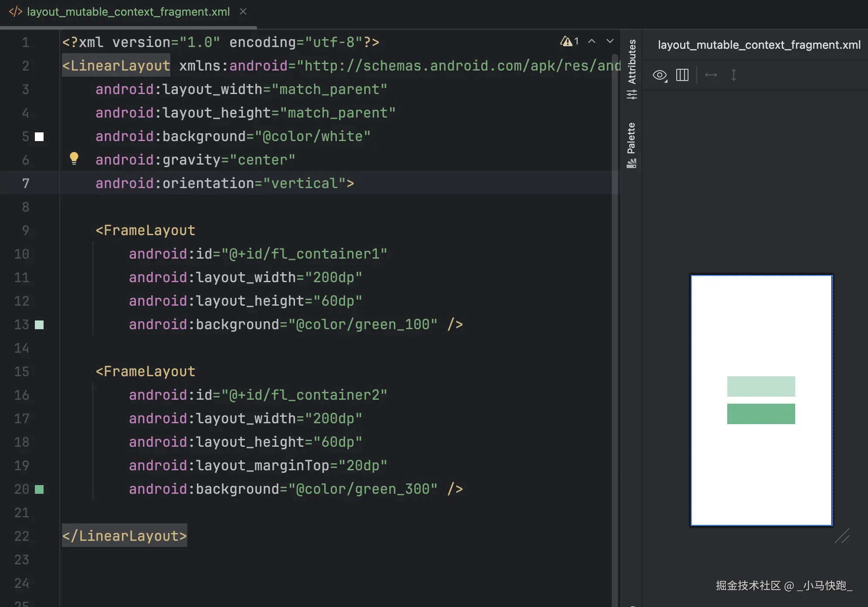Click the yellow lightbulb quick-fix icon
The height and width of the screenshot is (607, 868).
click(74, 158)
